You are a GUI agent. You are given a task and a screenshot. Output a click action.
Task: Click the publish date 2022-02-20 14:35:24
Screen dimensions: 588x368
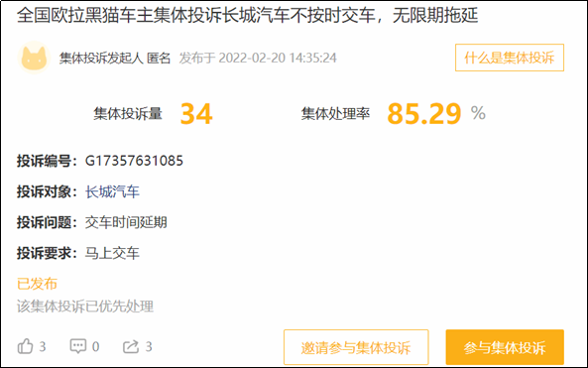tap(278, 58)
